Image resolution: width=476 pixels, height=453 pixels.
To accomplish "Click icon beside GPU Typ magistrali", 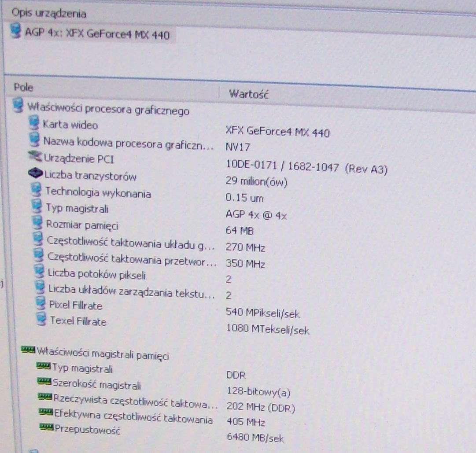I will [x=37, y=206].
